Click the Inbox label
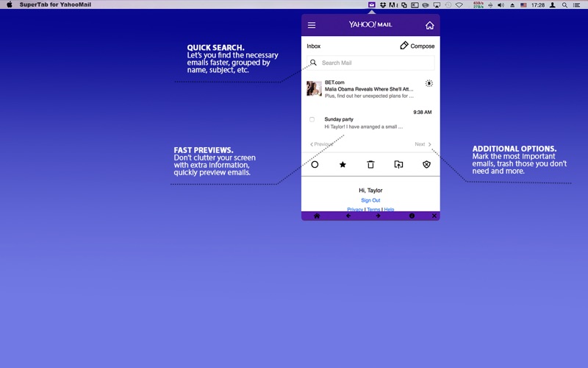The image size is (588, 368). tap(314, 46)
